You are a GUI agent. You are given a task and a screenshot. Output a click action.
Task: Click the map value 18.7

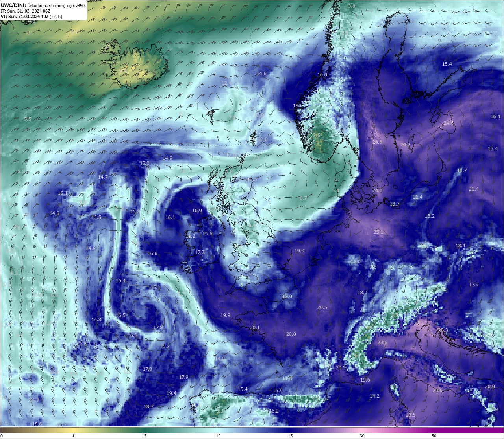point(148,407)
